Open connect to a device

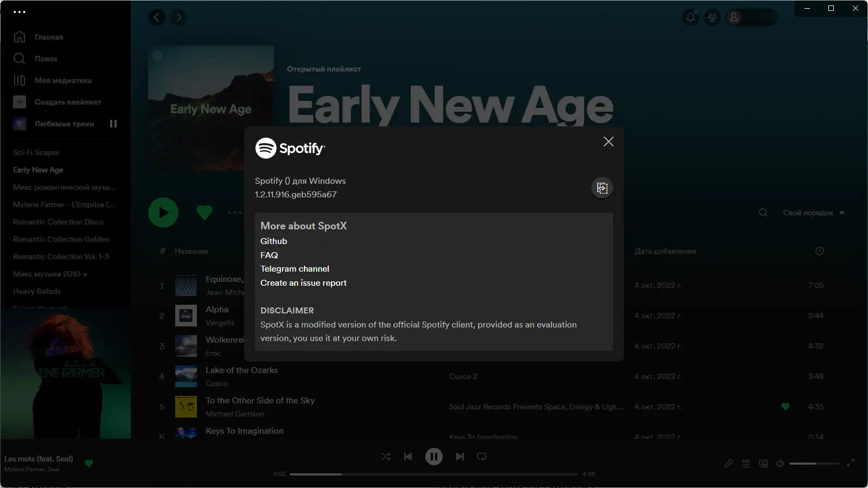763,464
